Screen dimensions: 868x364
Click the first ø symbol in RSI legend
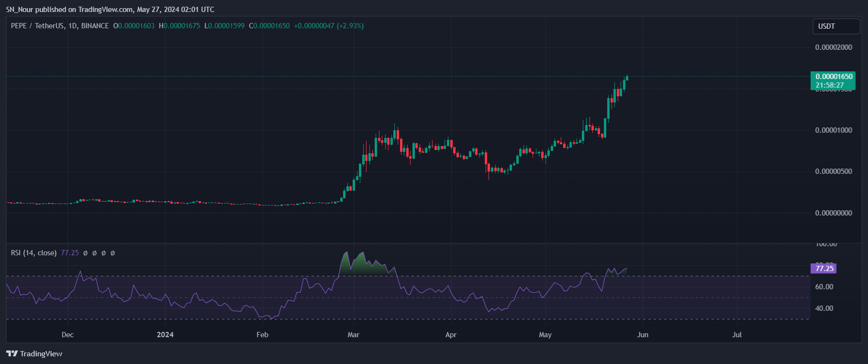pos(85,253)
